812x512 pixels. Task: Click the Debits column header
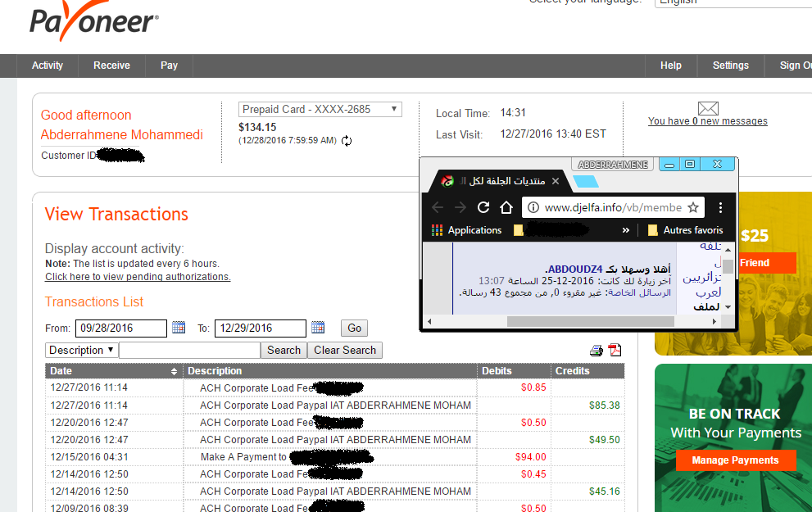point(514,370)
